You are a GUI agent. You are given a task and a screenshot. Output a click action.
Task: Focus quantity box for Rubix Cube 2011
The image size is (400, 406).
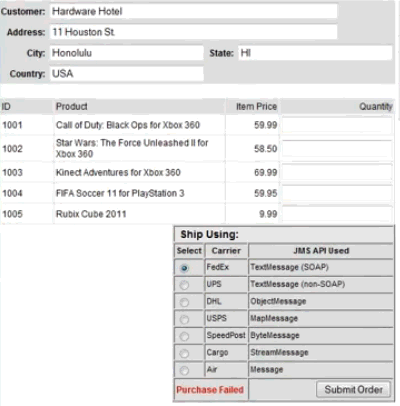pos(337,214)
